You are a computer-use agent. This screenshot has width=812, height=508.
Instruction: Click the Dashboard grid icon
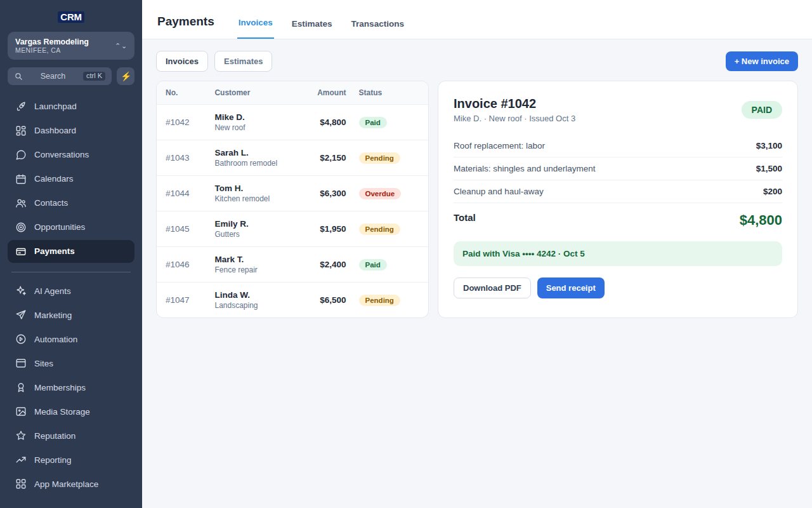tap(21, 131)
